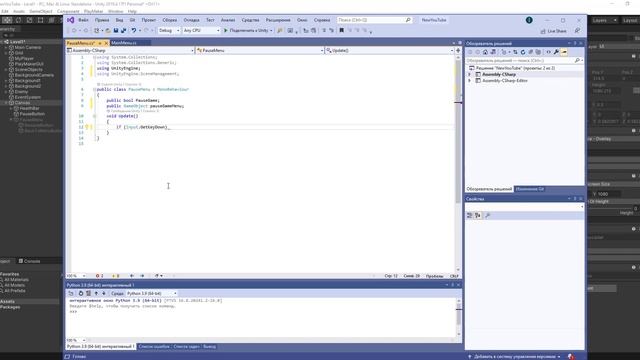Viewport: 640px width, 360px height.
Task: Open the Update() member navigation dropdown
Action: [389, 50]
